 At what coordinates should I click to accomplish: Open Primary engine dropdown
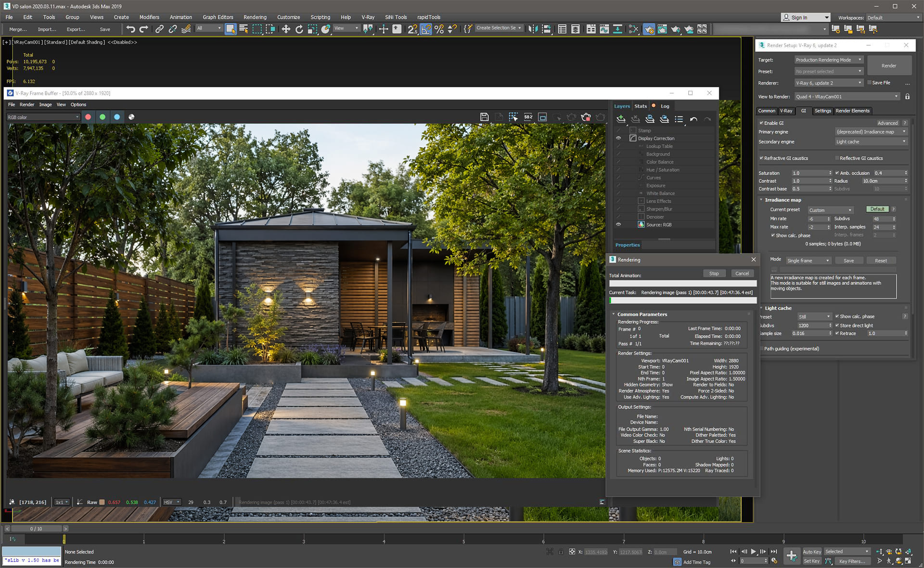coord(871,132)
